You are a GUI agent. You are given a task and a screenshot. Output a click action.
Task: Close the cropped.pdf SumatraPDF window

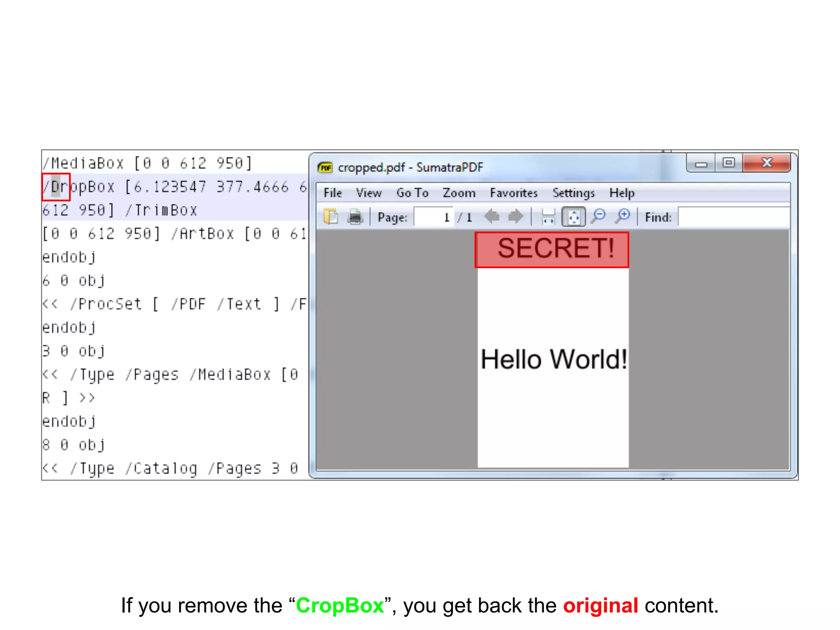pos(767,163)
